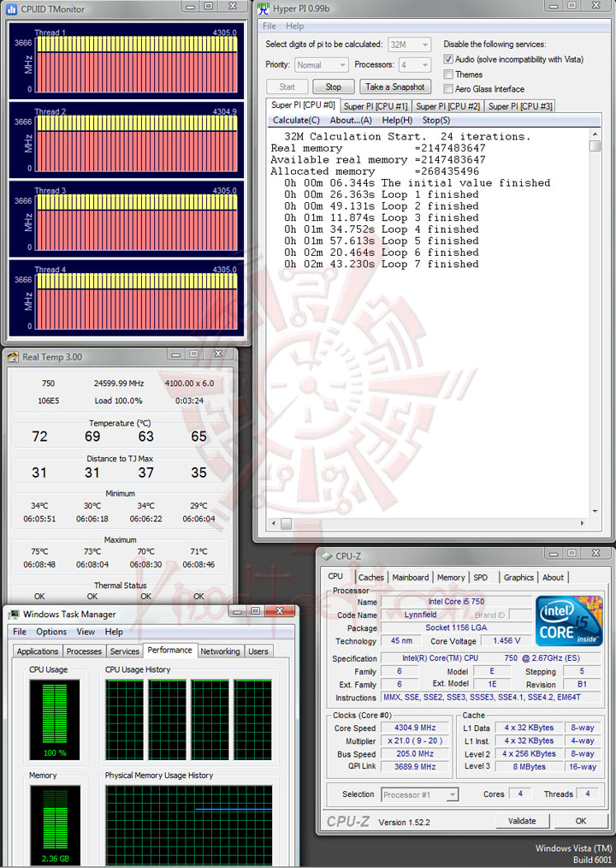
Task: Open the SPD tab in CPU-Z
Action: [481, 577]
